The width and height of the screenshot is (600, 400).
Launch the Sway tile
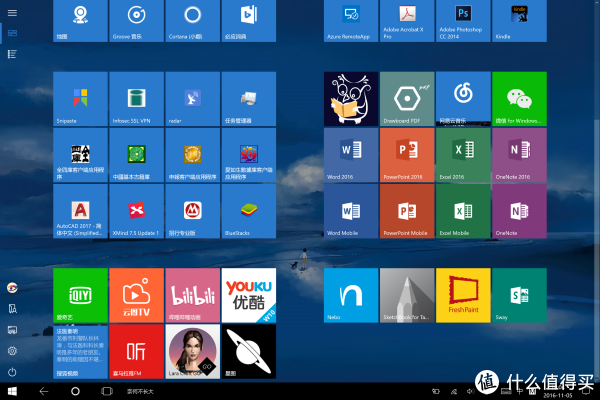[519, 295]
